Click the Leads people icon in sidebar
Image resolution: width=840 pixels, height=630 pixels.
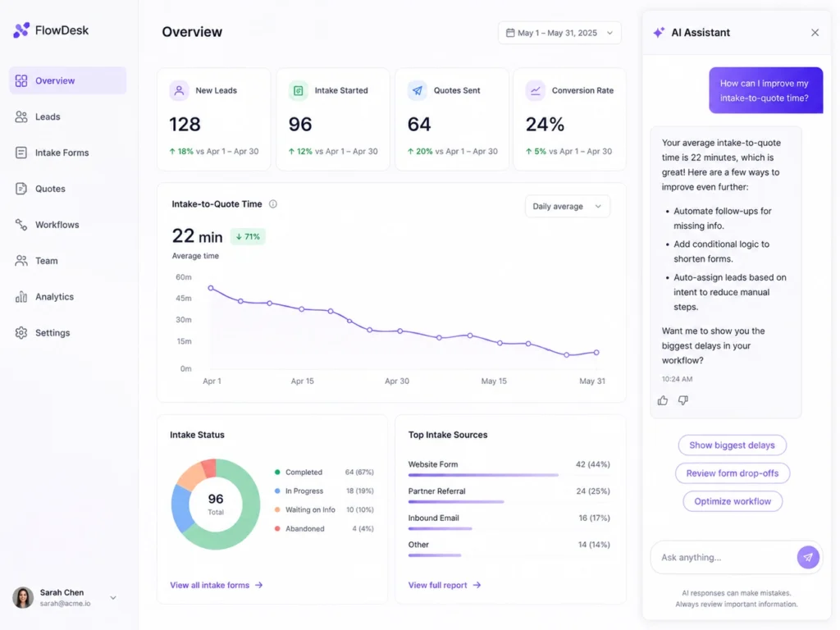pos(21,116)
